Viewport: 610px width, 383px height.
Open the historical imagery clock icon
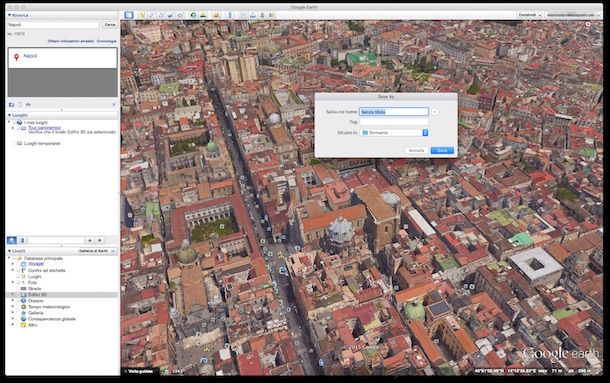[x=193, y=15]
